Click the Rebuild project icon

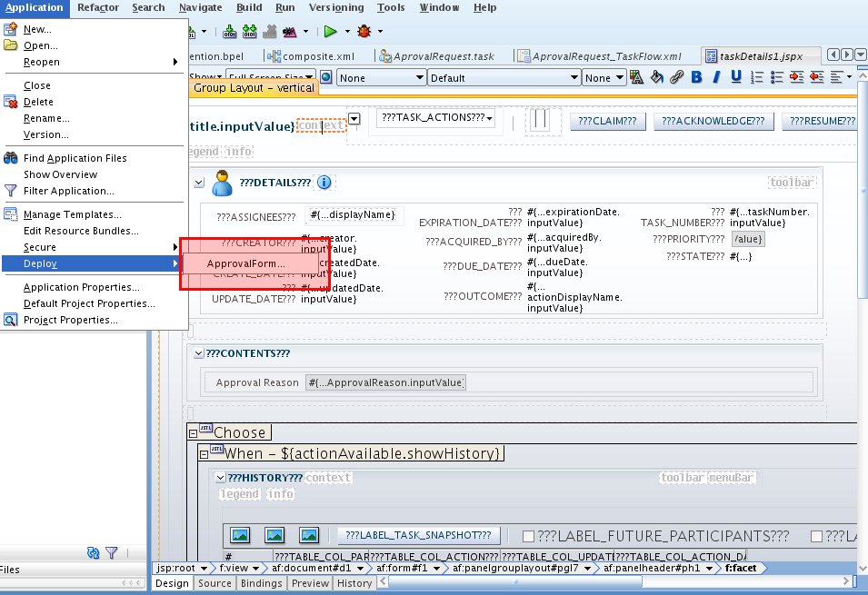pyautogui.click(x=250, y=32)
